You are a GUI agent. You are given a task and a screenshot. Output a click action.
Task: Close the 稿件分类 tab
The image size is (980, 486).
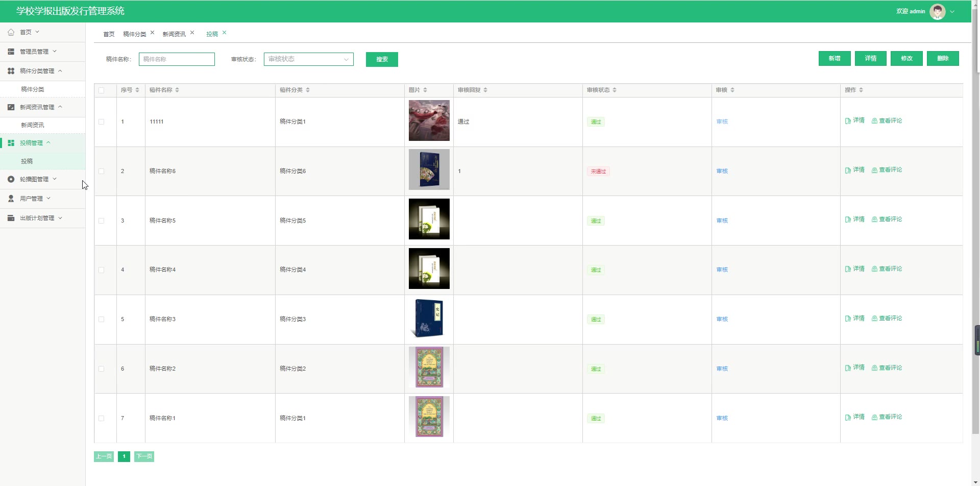152,33
